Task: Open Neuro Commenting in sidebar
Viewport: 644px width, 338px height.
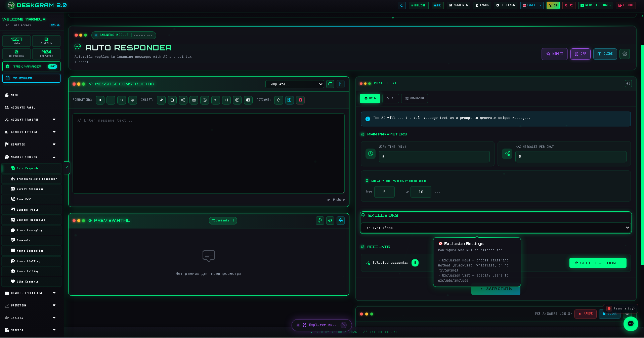Action: (x=32, y=251)
